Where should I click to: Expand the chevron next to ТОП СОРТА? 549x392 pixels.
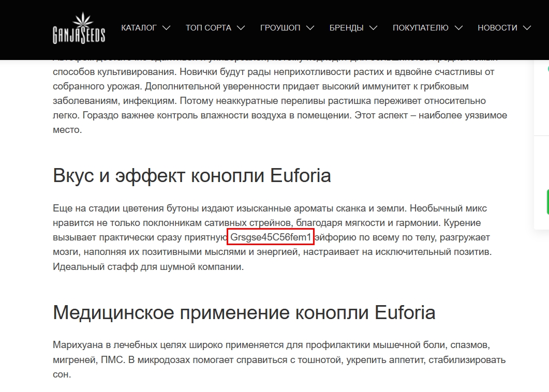tap(241, 28)
